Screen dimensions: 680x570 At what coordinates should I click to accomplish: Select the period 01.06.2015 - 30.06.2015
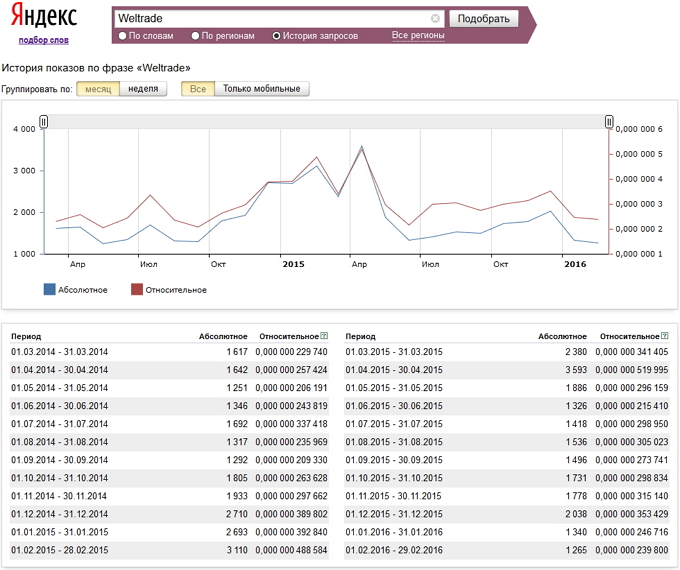(x=394, y=406)
